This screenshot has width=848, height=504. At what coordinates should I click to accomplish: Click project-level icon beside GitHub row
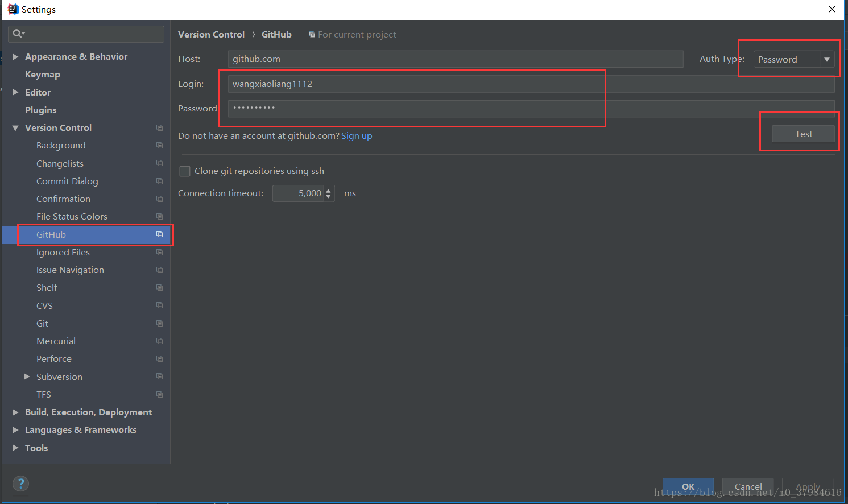[x=159, y=234]
